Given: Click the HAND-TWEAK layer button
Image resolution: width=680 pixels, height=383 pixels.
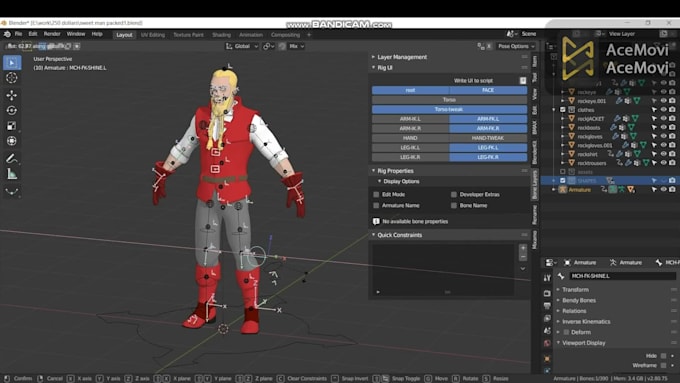Looking at the screenshot, I should pyautogui.click(x=488, y=138).
